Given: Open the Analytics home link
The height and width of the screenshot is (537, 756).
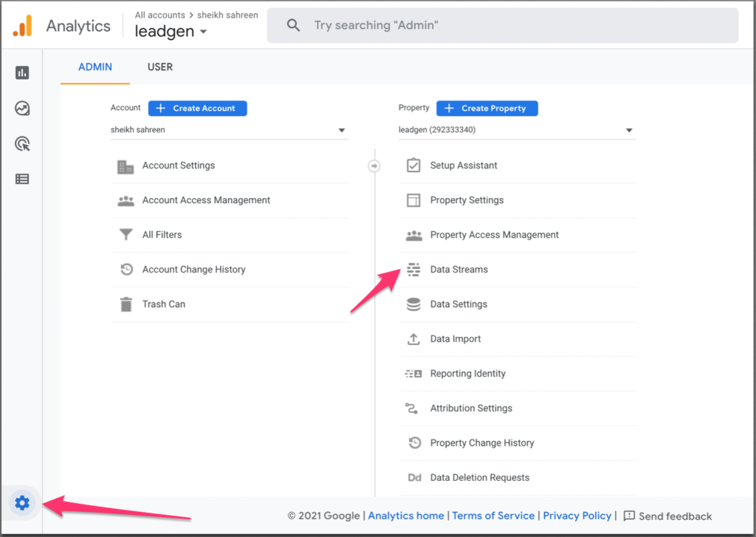Looking at the screenshot, I should [406, 516].
